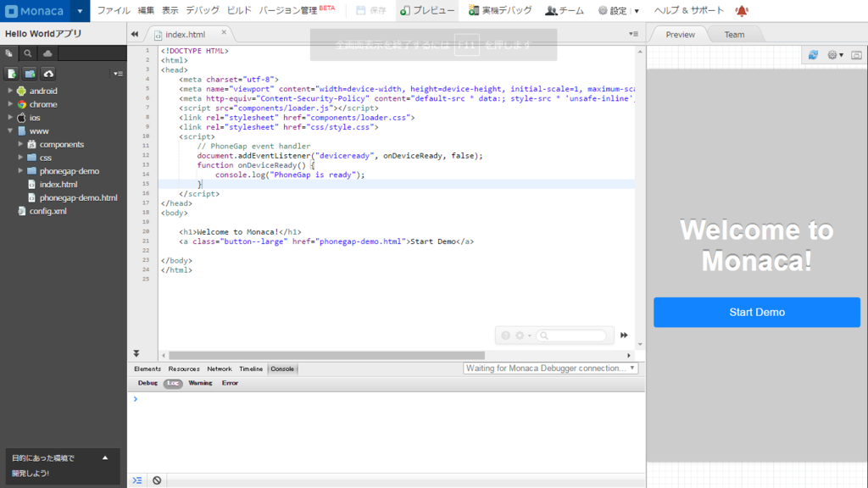Switch to the Elements debugger tab
Viewport: 868px width, 488px height.
(147, 369)
